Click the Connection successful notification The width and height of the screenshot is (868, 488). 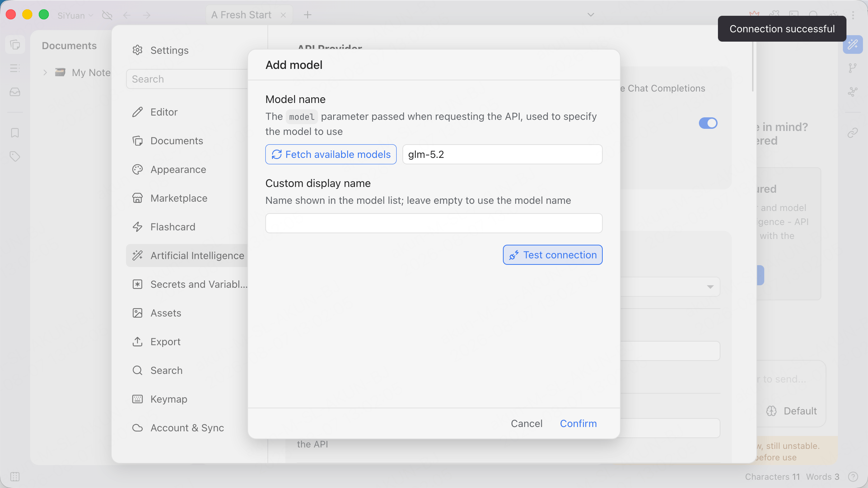(x=782, y=29)
